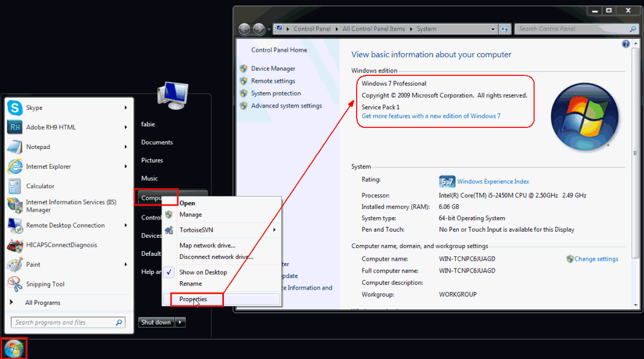Open the Calculator app

coord(40,186)
